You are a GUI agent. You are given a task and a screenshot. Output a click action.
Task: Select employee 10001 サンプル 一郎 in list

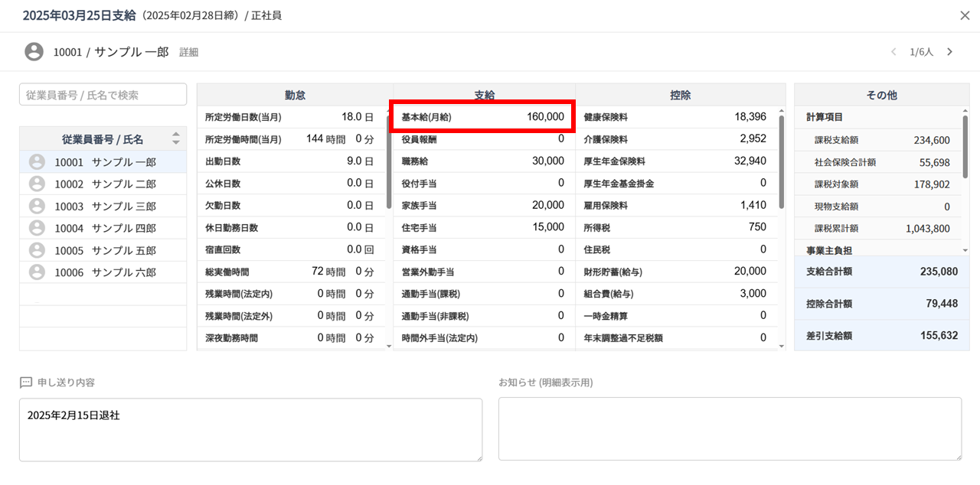pyautogui.click(x=103, y=162)
